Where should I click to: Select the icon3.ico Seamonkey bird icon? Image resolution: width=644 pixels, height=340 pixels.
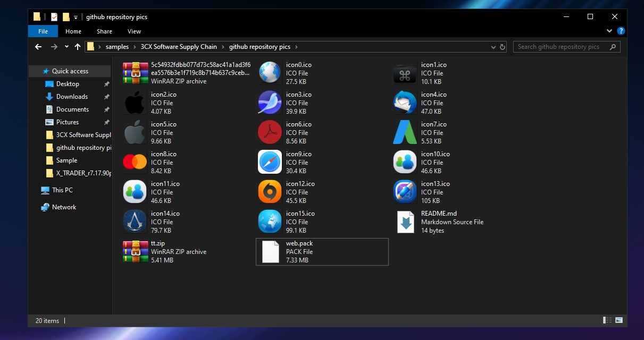pyautogui.click(x=270, y=103)
